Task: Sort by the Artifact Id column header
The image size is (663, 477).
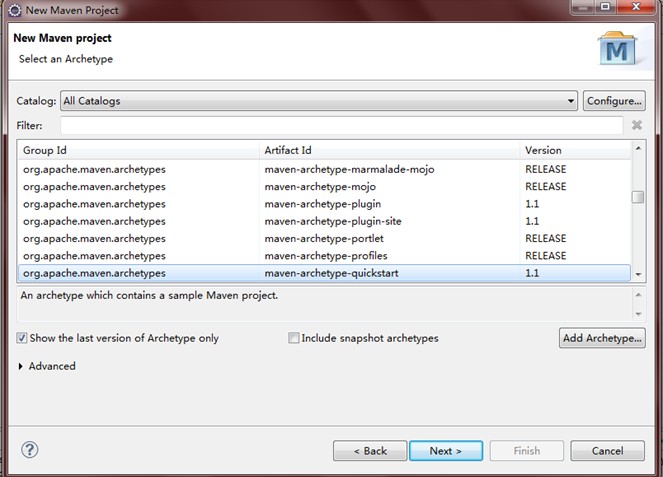Action: pos(389,150)
